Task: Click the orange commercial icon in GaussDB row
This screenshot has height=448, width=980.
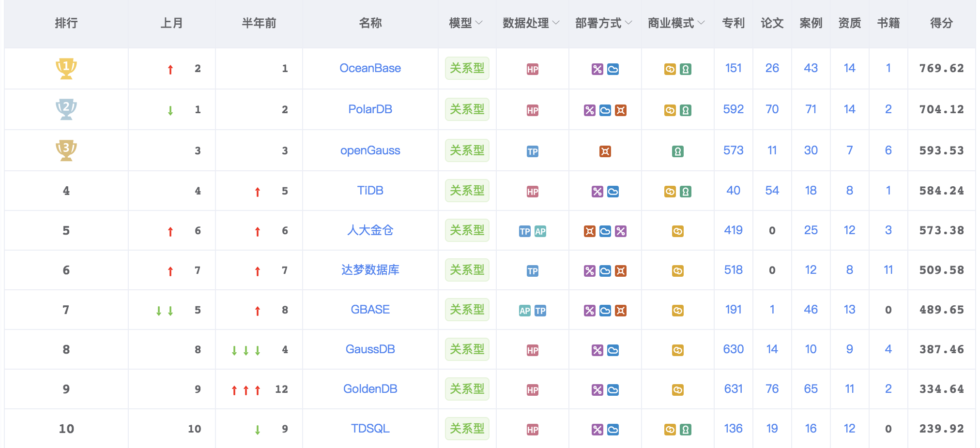Action: (x=678, y=350)
